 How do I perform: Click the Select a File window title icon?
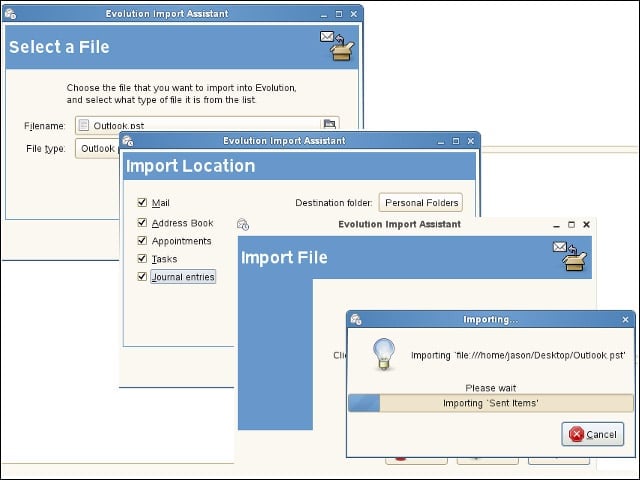(x=10, y=14)
